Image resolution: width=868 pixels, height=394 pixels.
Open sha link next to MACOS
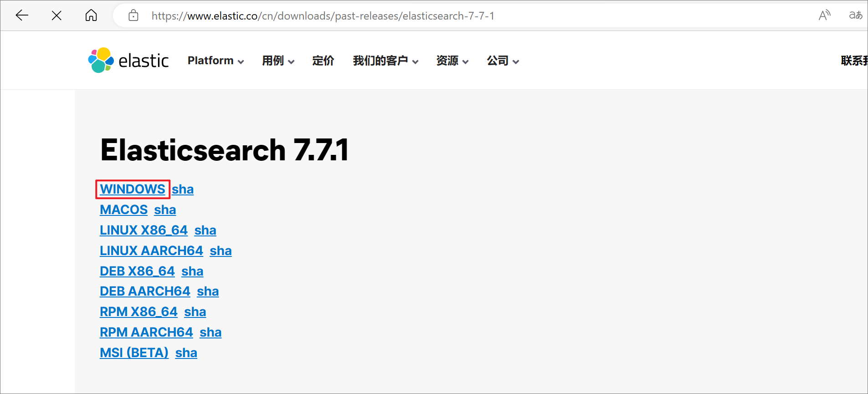coord(165,210)
